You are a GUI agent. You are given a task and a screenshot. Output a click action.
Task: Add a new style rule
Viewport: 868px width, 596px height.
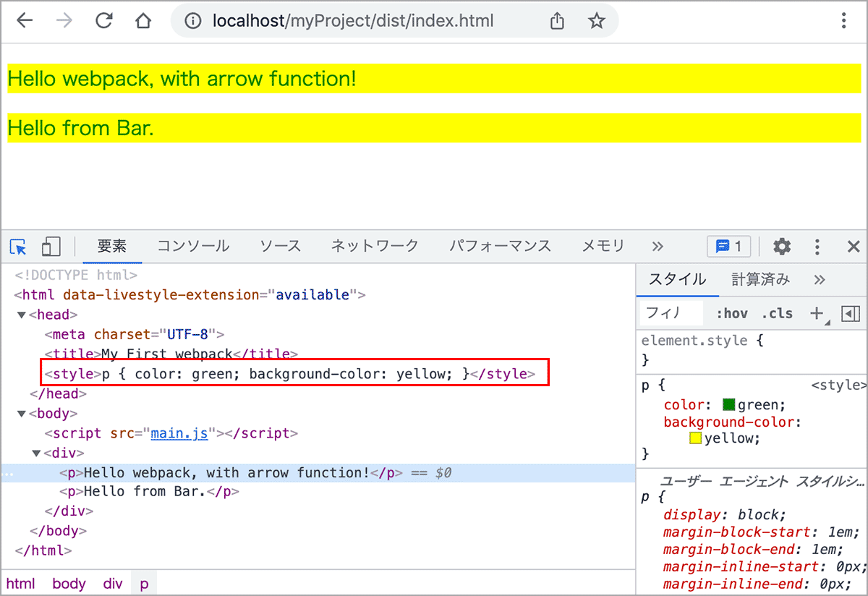[817, 313]
